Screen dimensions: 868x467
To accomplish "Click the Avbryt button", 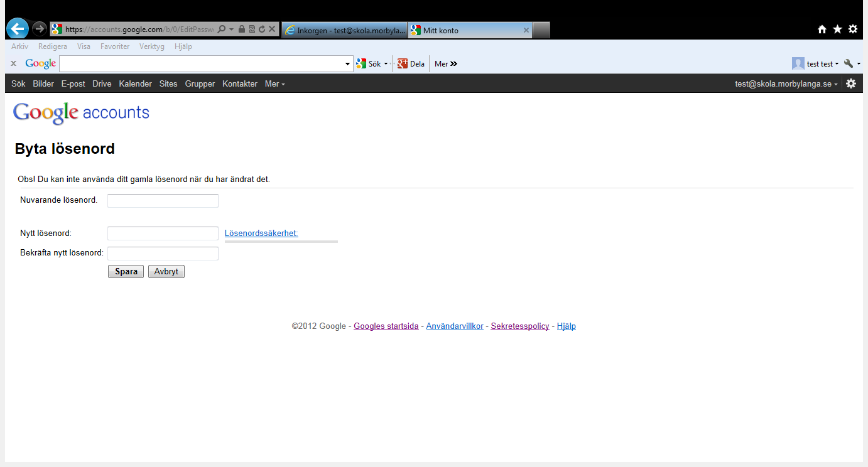I will coord(166,272).
